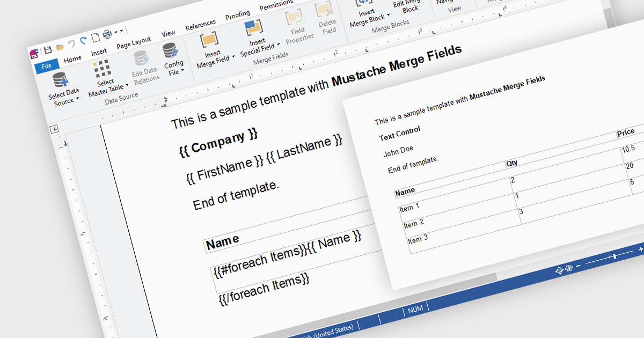644x338 pixels.
Task: Click the zoom slider handle in the status bar
Action: (615, 256)
